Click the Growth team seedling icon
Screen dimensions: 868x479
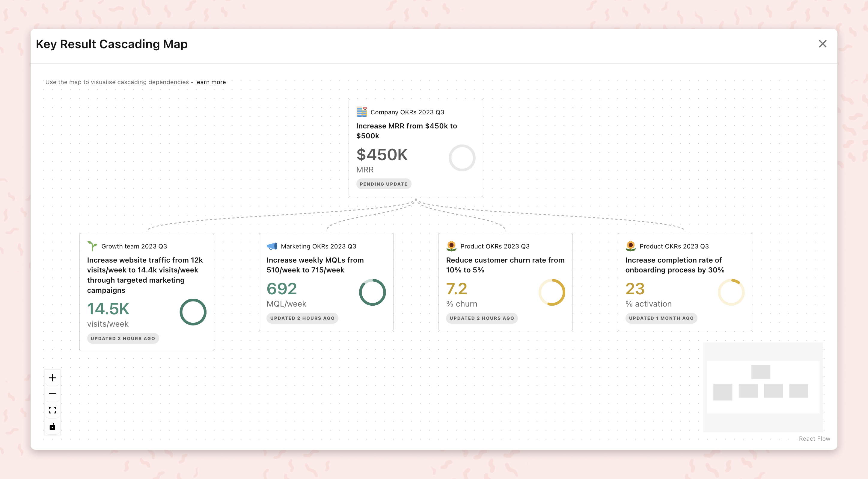click(x=92, y=246)
